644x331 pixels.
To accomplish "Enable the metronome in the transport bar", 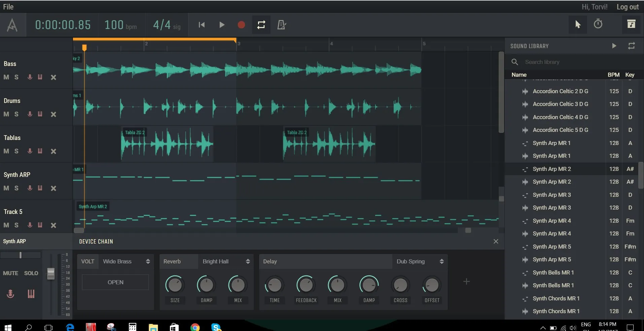I will point(282,25).
